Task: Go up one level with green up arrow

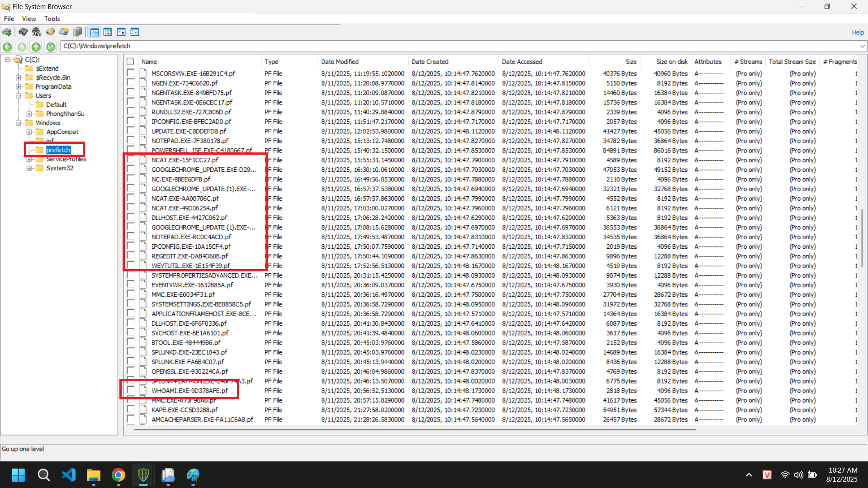Action: [x=36, y=47]
